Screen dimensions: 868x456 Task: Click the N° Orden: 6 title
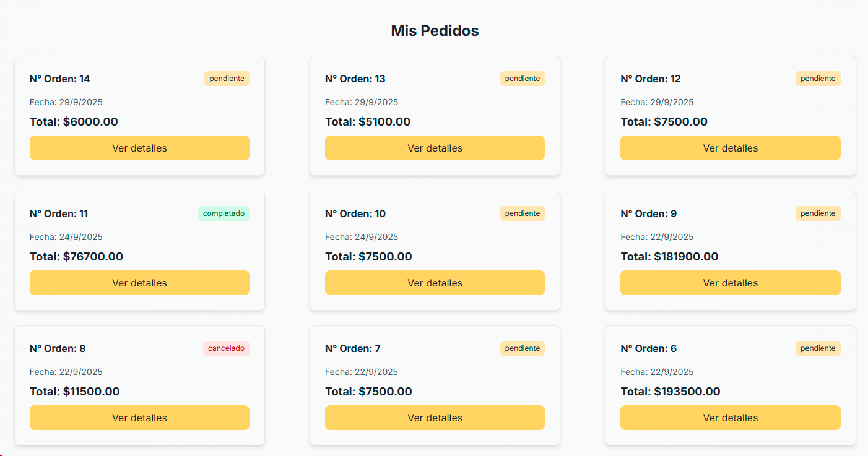[649, 348]
